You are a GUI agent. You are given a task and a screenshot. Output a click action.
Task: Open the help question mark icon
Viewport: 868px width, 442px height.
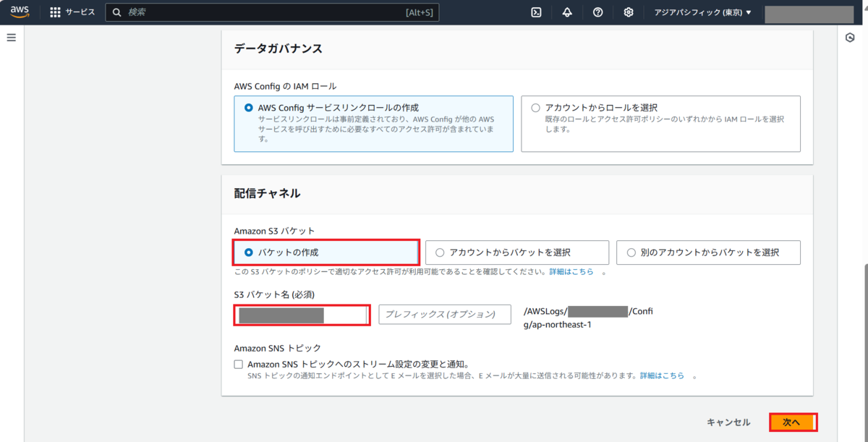click(x=598, y=12)
